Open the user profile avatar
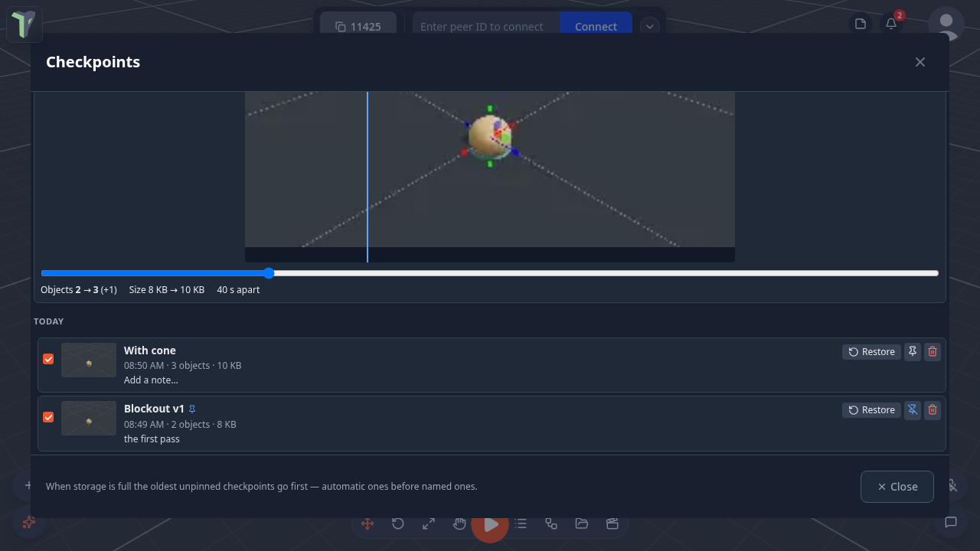This screenshot has width=980, height=551. [x=946, y=24]
